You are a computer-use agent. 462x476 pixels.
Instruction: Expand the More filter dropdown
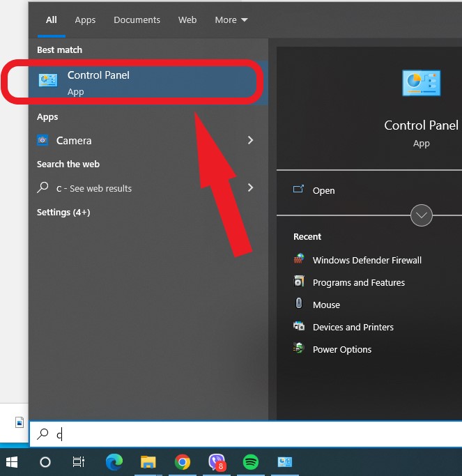coord(231,20)
